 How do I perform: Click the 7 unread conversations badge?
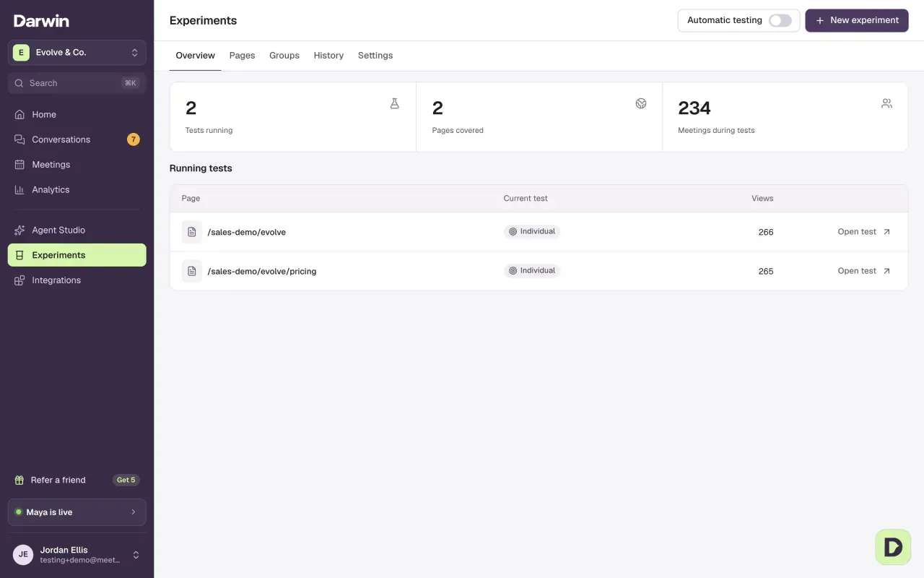[x=134, y=139]
